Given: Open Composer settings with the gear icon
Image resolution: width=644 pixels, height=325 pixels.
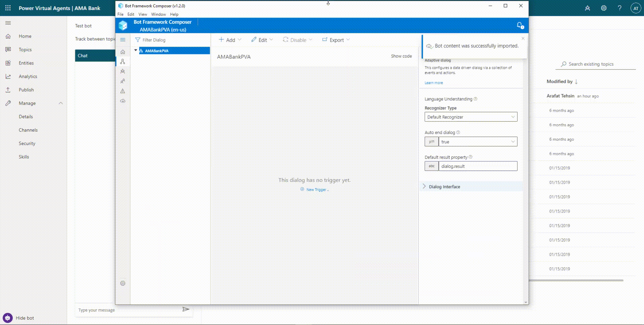Looking at the screenshot, I should [123, 283].
